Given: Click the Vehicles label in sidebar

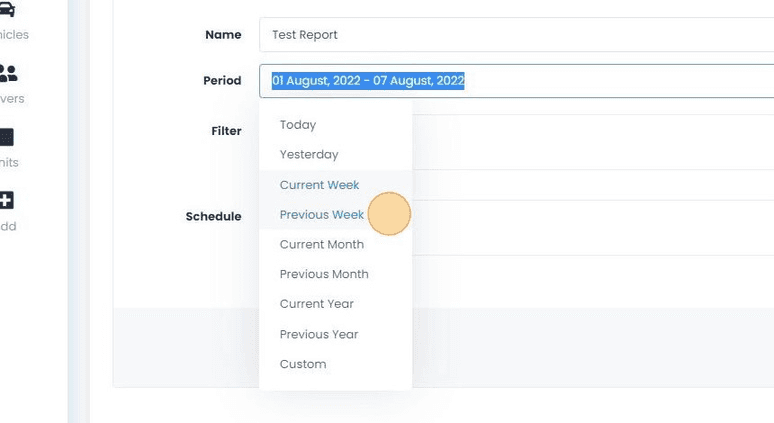Looking at the screenshot, I should pos(14,35).
